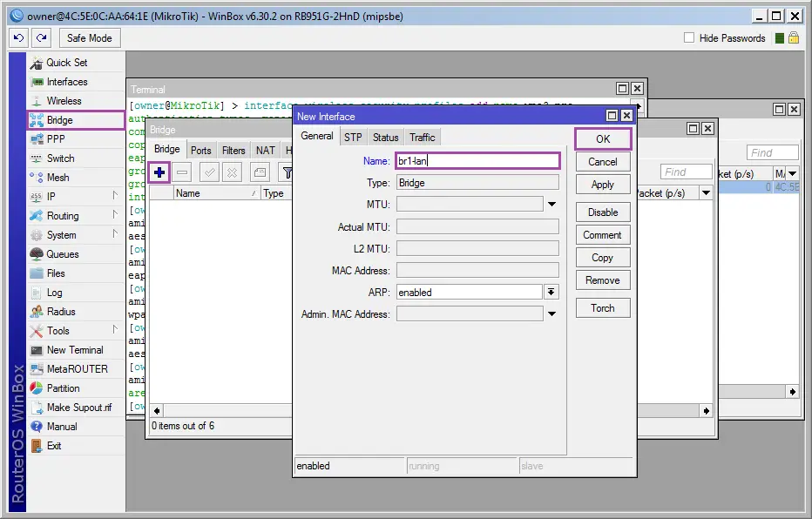Expand the MTU field arrow

pyautogui.click(x=552, y=205)
